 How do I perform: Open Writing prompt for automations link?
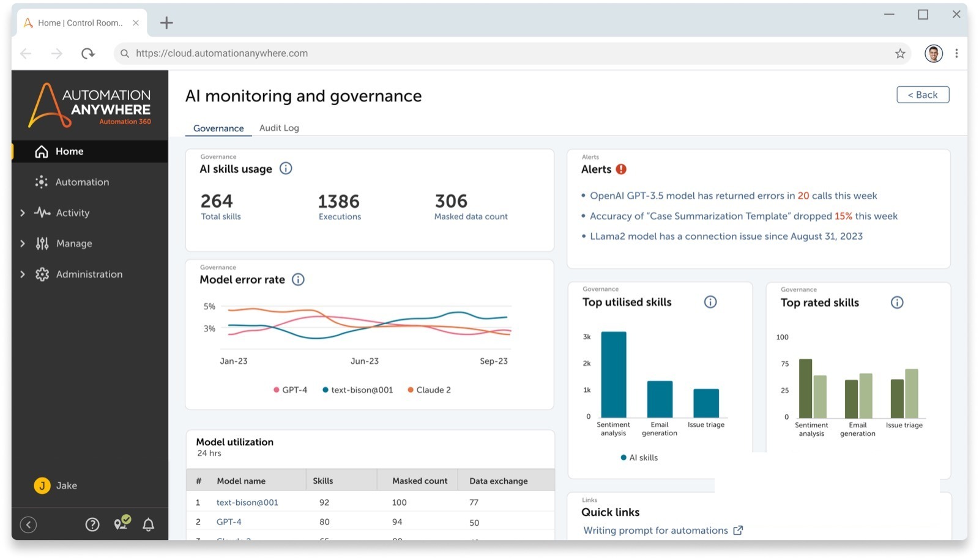(655, 531)
